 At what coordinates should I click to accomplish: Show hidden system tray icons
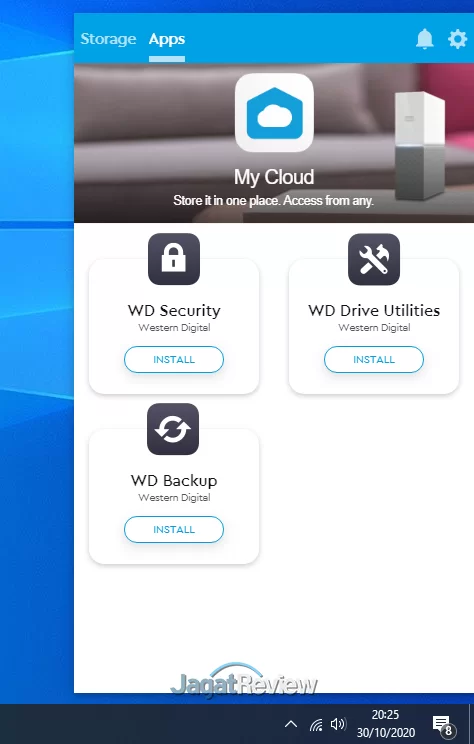click(291, 724)
